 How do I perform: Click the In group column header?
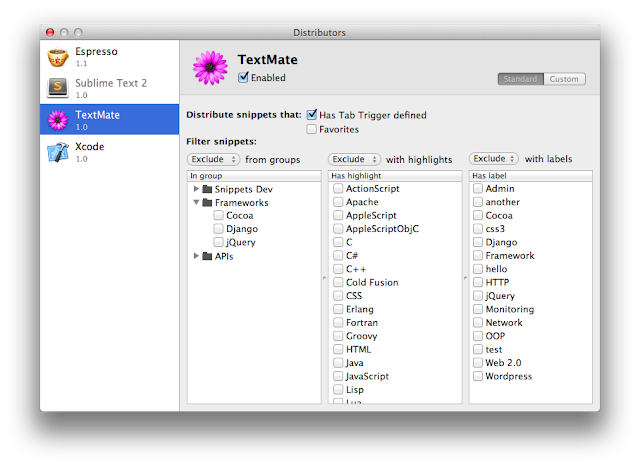coord(254,176)
